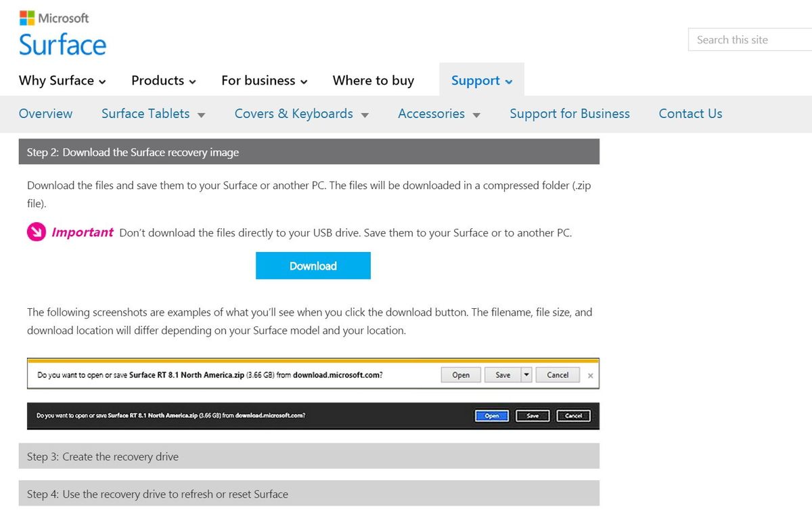The image size is (812, 531).
Task: Expand the Covers & Keyboards dropdown
Action: pos(364,115)
